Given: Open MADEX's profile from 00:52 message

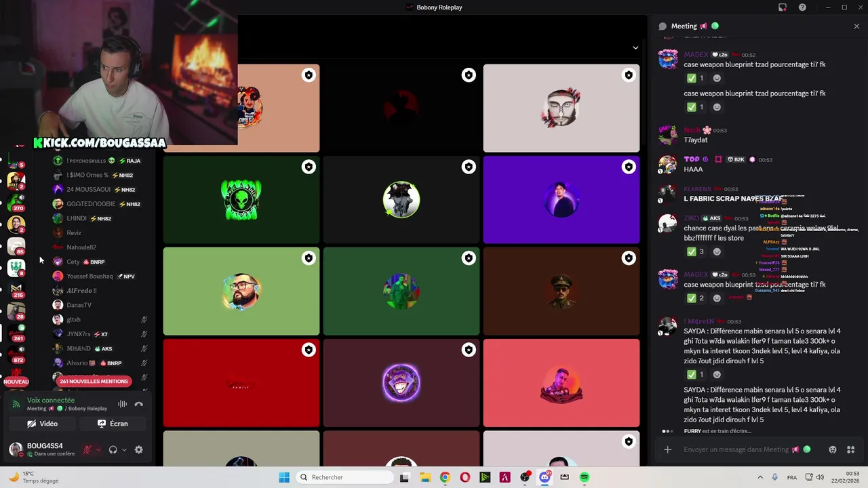Looking at the screenshot, I should (696, 54).
